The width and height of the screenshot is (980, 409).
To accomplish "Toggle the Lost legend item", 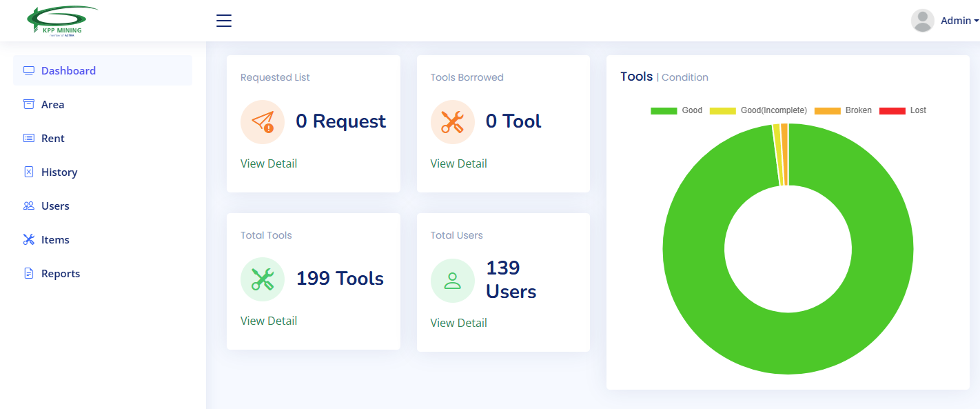I will 903,110.
